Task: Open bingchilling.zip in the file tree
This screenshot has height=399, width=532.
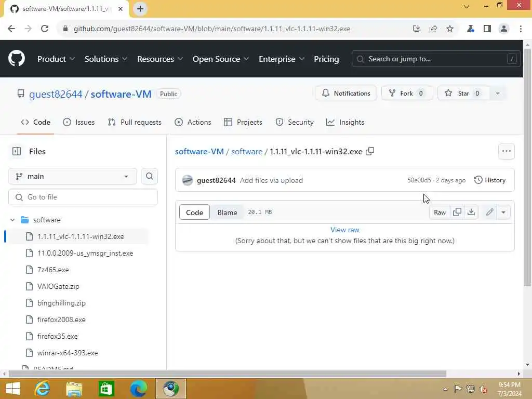Action: point(61,303)
